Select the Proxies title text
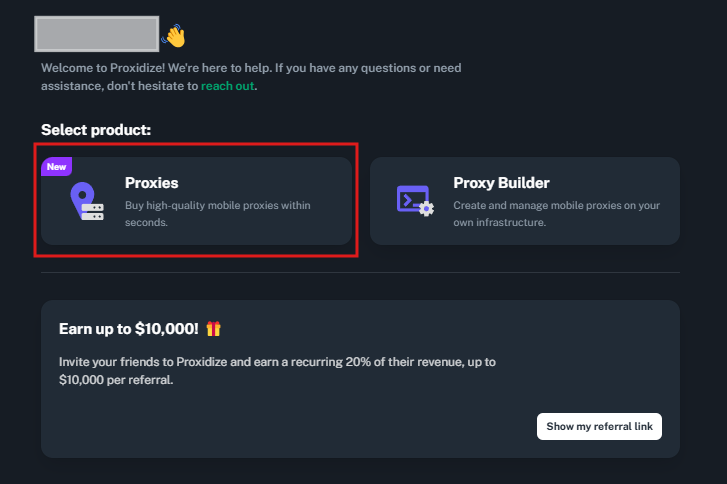Viewport: 727px width, 484px height. tap(152, 183)
